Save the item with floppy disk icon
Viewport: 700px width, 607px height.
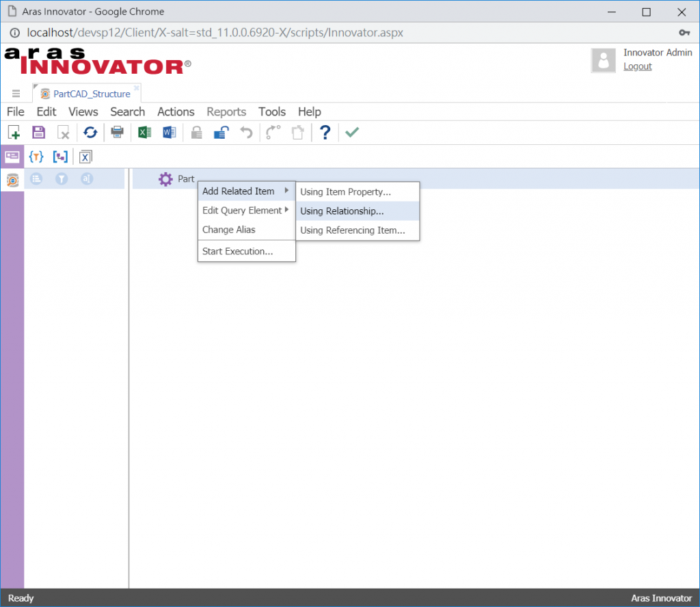pyautogui.click(x=38, y=133)
